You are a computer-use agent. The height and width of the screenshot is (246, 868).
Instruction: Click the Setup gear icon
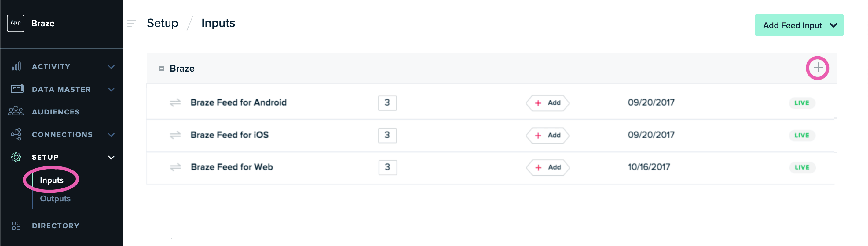[16, 157]
